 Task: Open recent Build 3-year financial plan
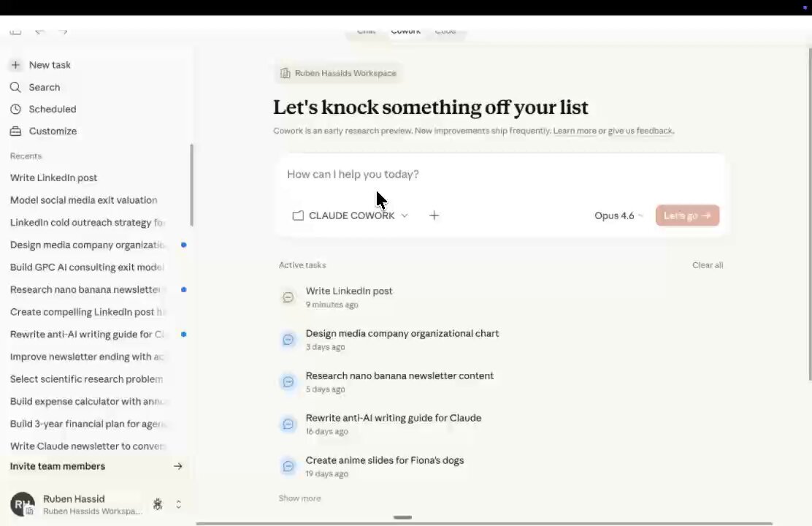(x=87, y=424)
